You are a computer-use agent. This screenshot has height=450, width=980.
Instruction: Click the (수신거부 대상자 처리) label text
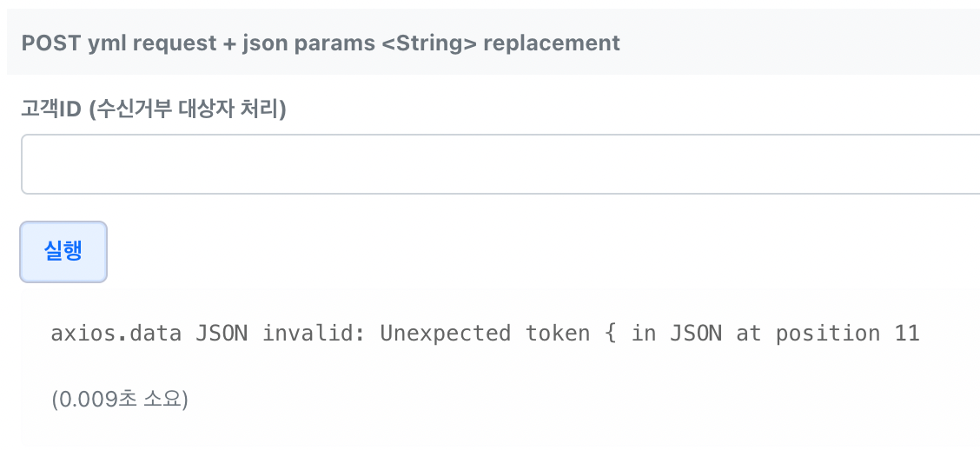tap(188, 109)
